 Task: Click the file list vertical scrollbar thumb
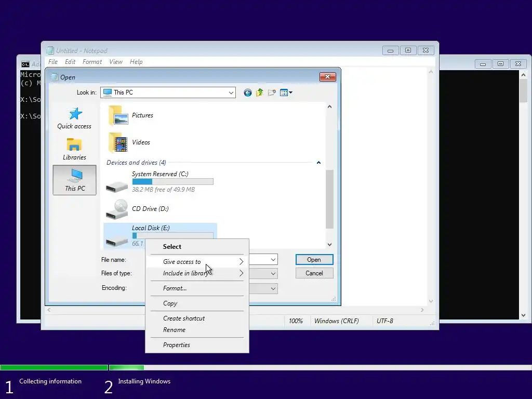(x=329, y=199)
